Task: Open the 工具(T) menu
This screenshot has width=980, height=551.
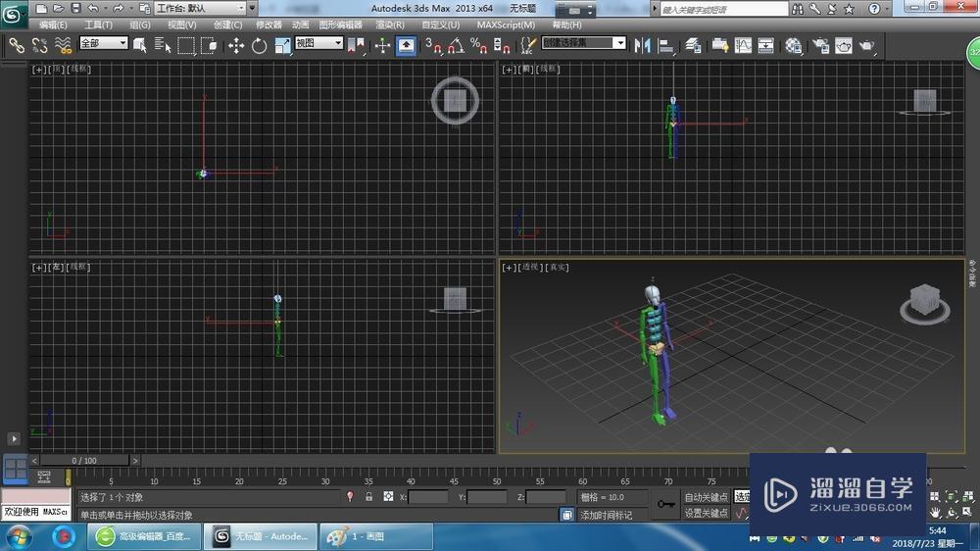Action: coord(98,25)
